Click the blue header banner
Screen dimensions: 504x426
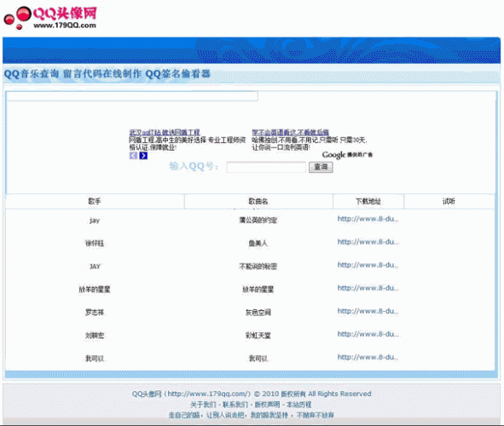click(252, 50)
